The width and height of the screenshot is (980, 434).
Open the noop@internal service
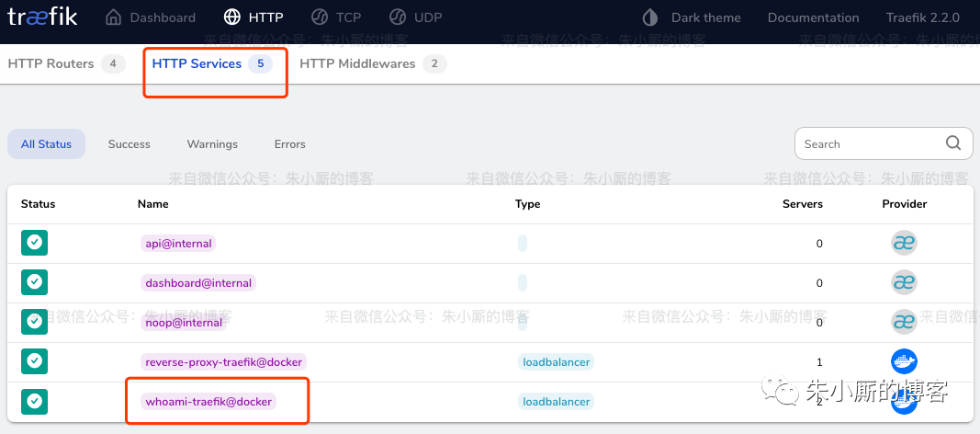tap(184, 323)
